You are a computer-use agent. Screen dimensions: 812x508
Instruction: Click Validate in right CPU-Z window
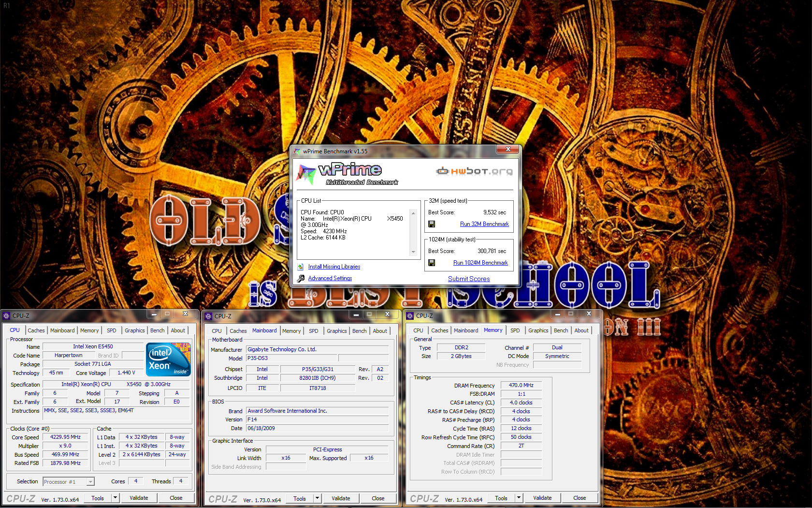pos(542,498)
